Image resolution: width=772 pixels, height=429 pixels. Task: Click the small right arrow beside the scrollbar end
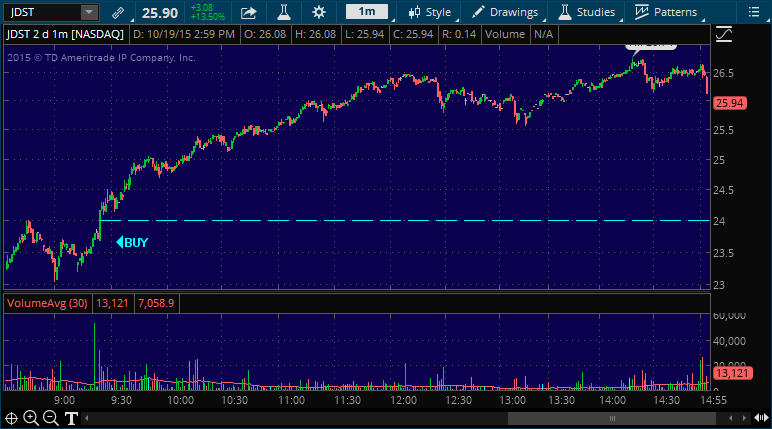tap(744, 419)
